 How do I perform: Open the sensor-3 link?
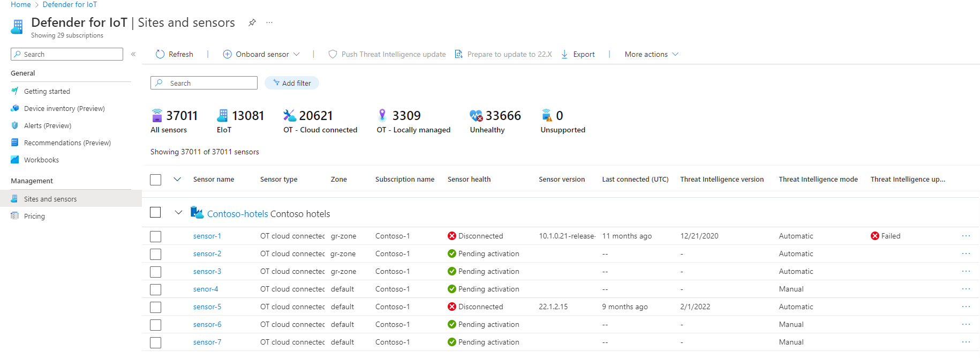click(x=207, y=271)
